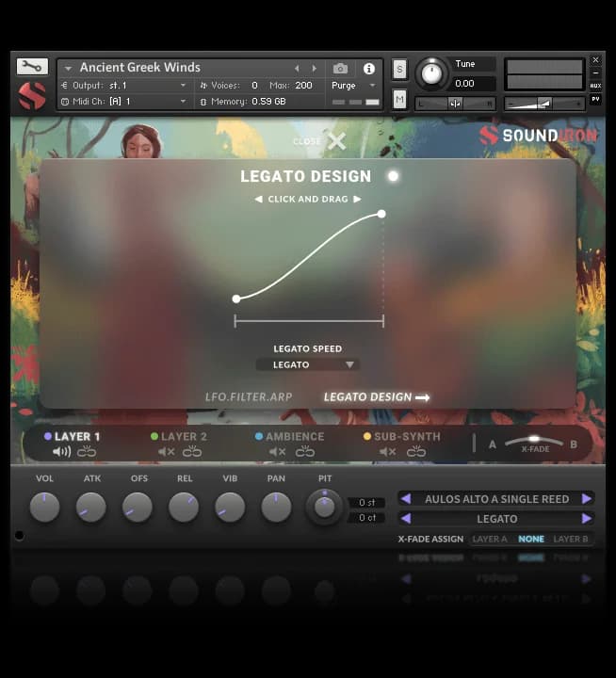Click the link icon under Ambience

click(x=304, y=452)
